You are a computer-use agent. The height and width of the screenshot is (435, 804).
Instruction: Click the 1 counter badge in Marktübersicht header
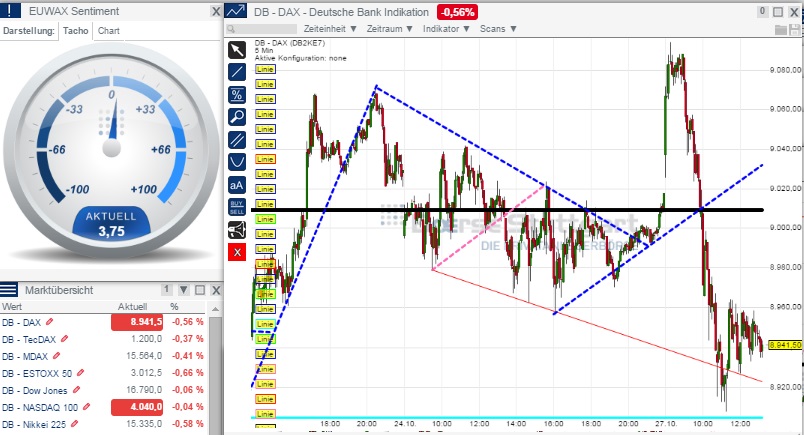point(166,290)
